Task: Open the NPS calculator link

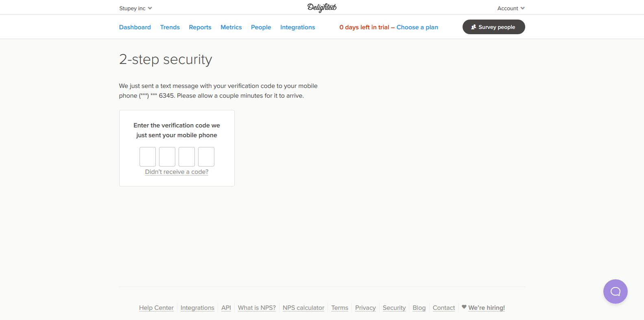Action: coord(303,308)
